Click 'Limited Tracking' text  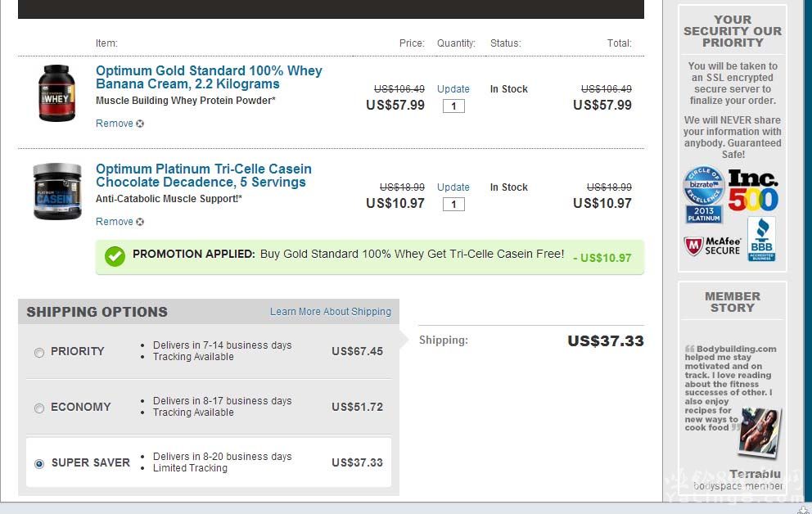click(x=190, y=468)
